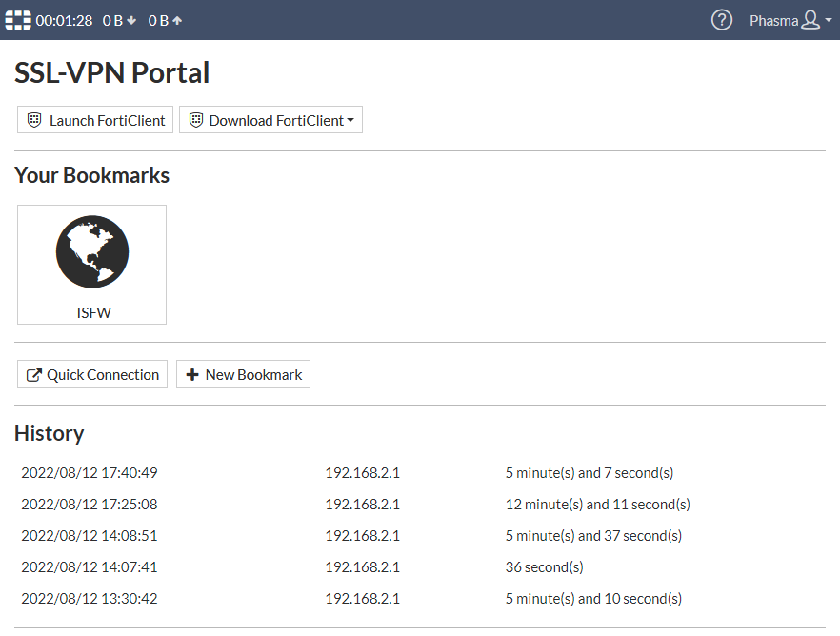Image resolution: width=840 pixels, height=636 pixels.
Task: Click the shield icon on Download FortiClient
Action: click(x=196, y=120)
